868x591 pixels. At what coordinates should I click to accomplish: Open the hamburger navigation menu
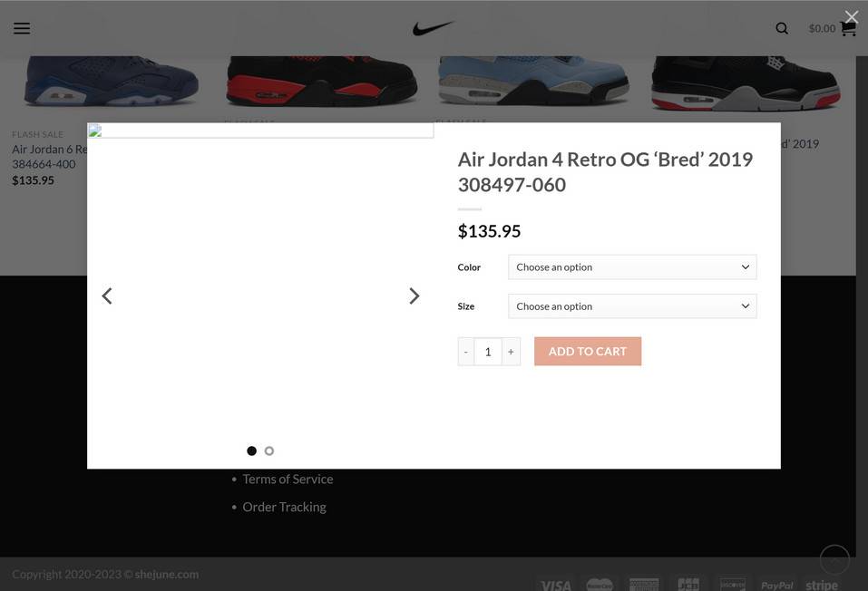click(x=22, y=28)
